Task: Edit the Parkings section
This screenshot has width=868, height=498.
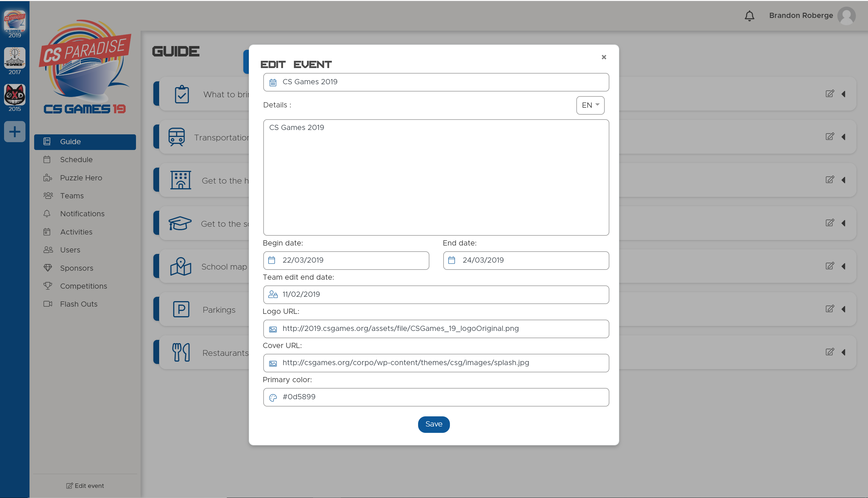Action: (830, 309)
